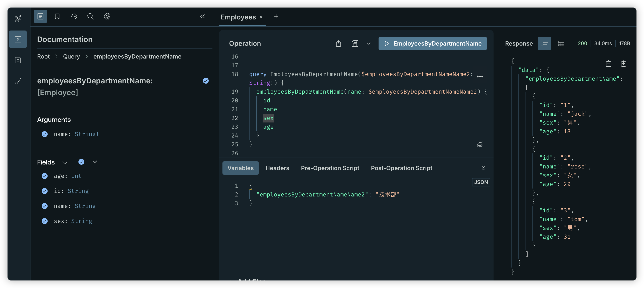Open the Pre-Operation Script tab
Image resolution: width=644 pixels, height=288 pixels.
click(330, 168)
